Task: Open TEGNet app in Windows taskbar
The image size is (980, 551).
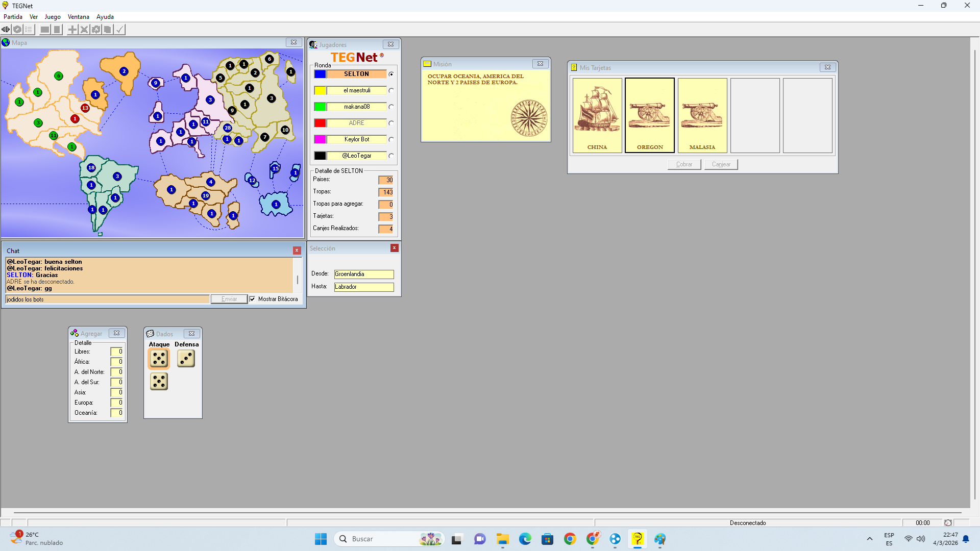Action: 638,539
